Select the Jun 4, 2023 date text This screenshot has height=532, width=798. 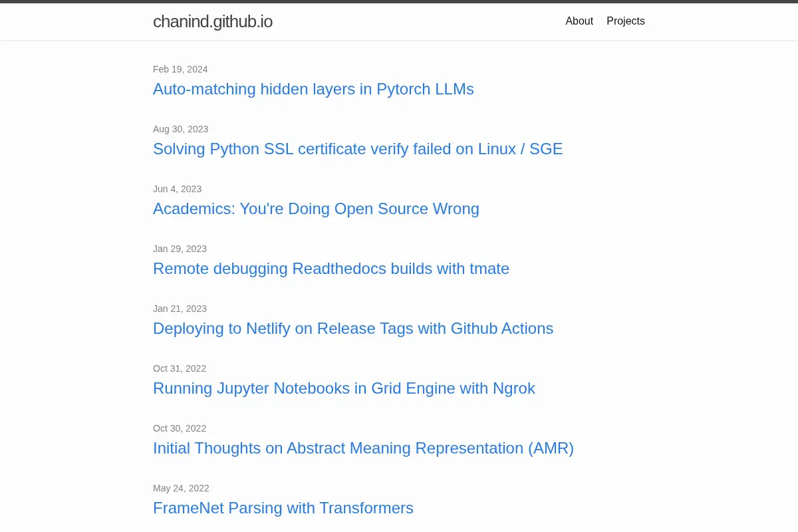(x=178, y=189)
